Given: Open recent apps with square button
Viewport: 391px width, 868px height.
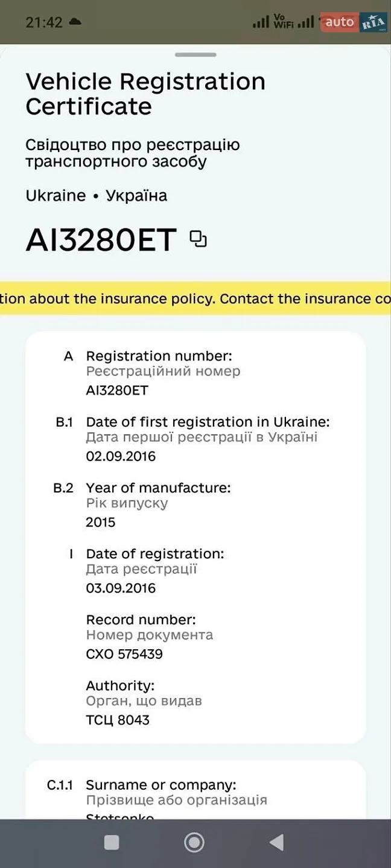Looking at the screenshot, I should click(112, 842).
